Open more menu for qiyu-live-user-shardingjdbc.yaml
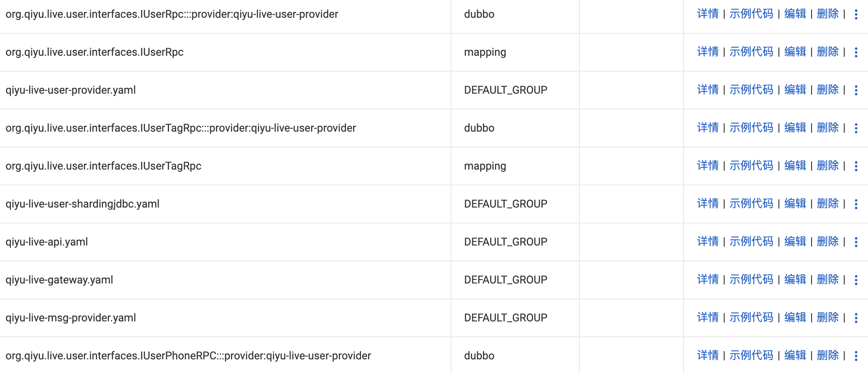 (856, 204)
